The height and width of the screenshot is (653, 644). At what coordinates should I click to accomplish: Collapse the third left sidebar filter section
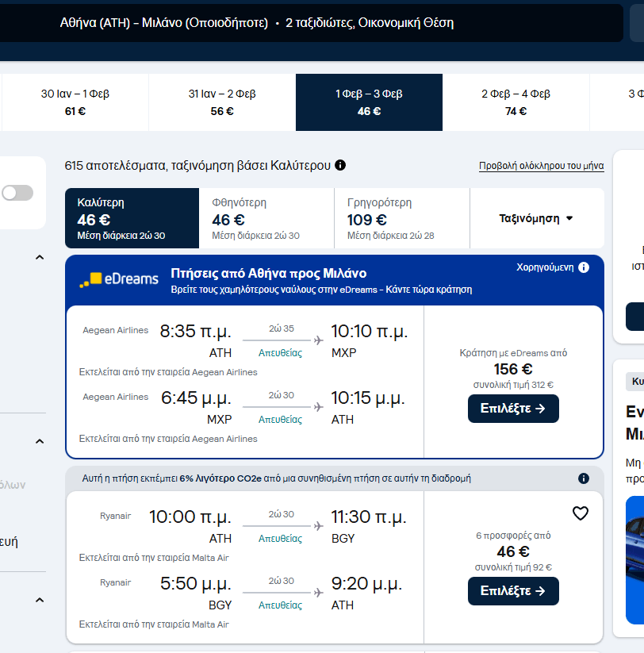[x=39, y=601]
